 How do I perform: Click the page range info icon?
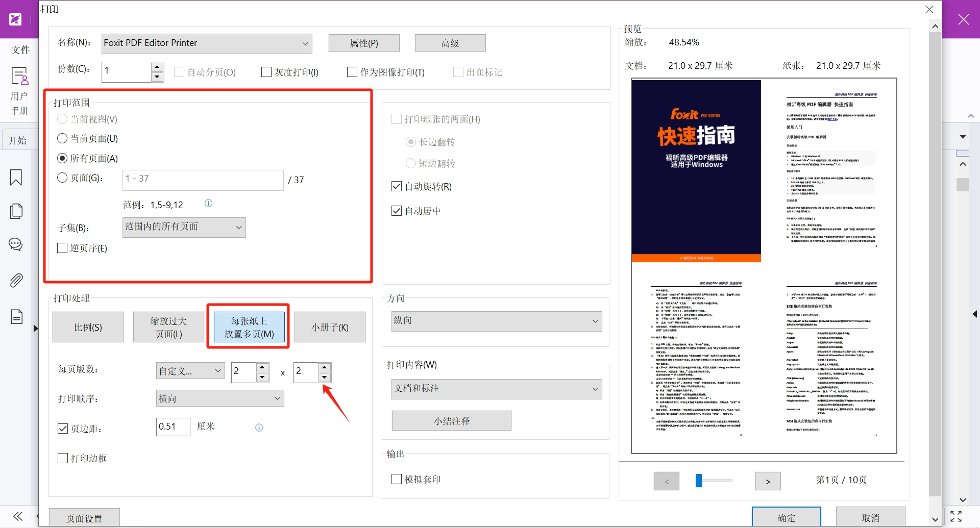208,204
